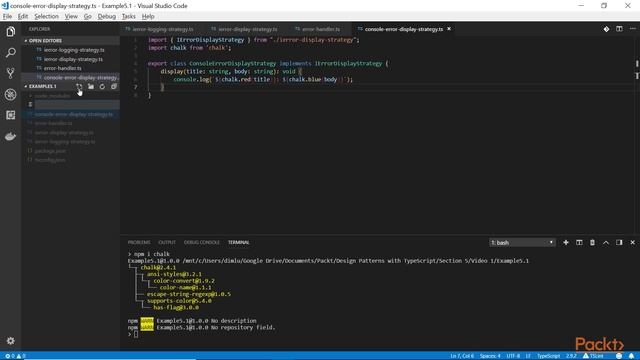Open editor more actions ellipsis menu

click(633, 29)
